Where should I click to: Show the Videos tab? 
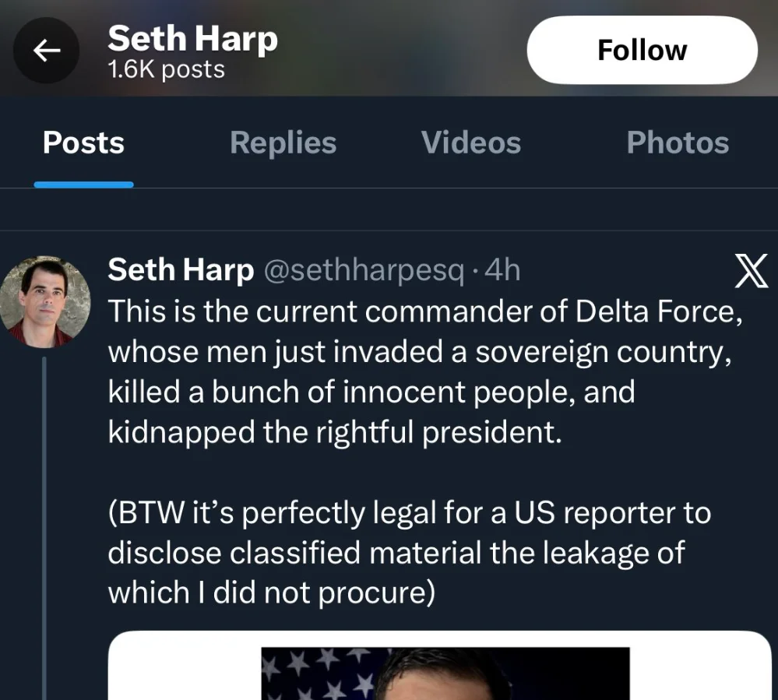tap(470, 143)
